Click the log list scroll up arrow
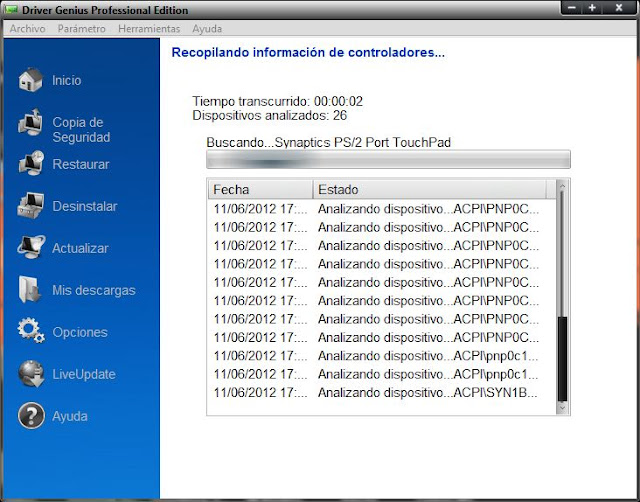Image resolution: width=640 pixels, height=502 pixels. 562,186
